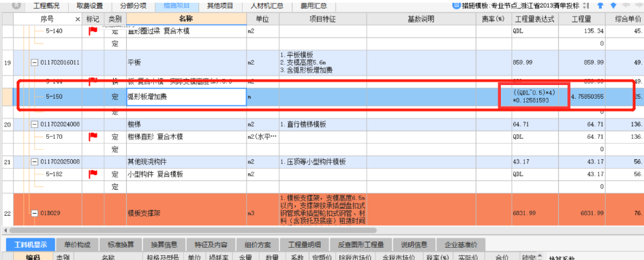Collapse the 011702024008 楼梯 node
Screen dimensions: 644x260
pos(35,125)
